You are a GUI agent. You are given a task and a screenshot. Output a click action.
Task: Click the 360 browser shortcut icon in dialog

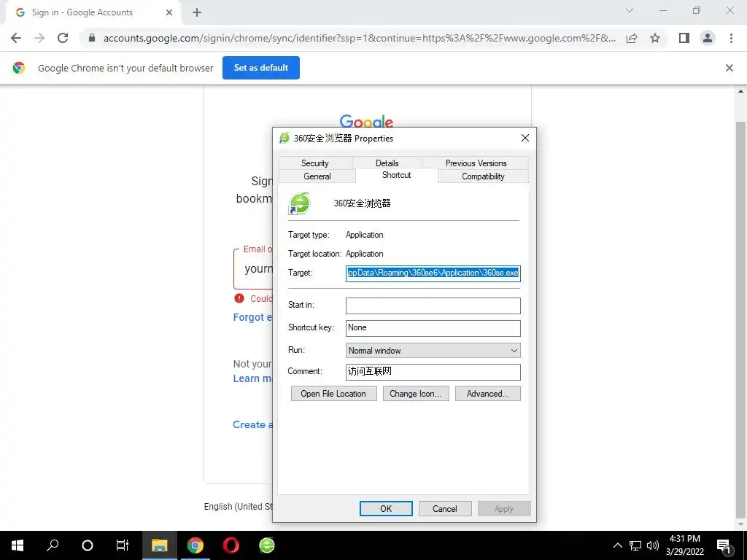point(300,204)
